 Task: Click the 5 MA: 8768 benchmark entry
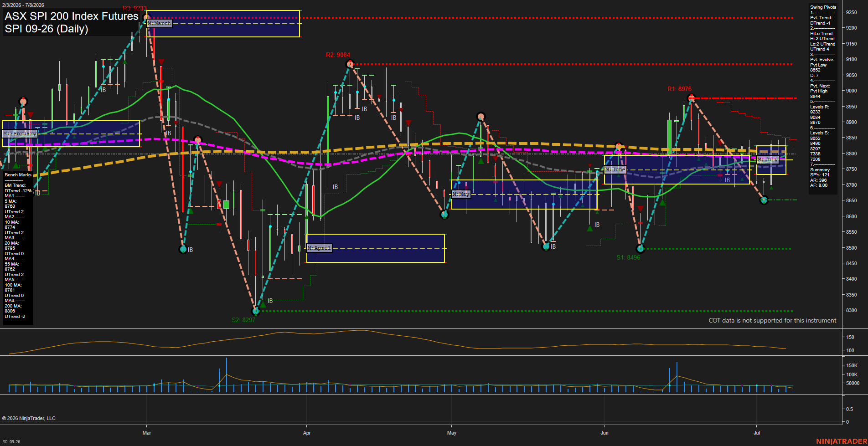pos(11,204)
